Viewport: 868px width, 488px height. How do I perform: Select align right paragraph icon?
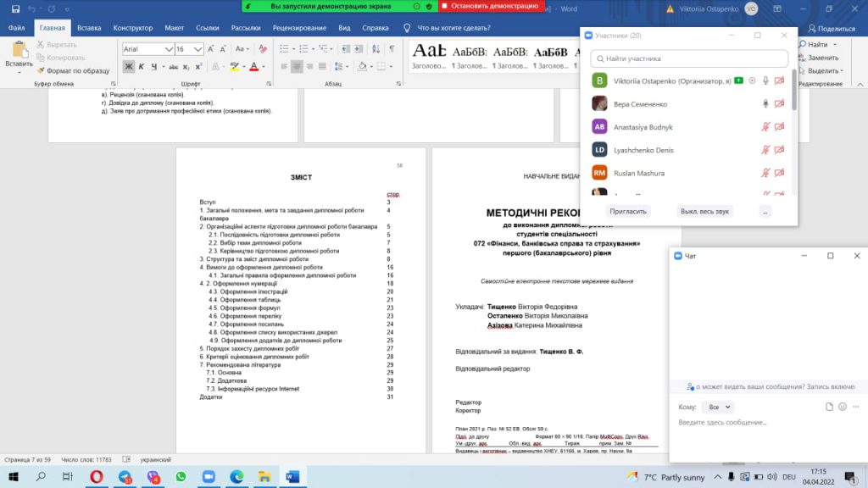(x=309, y=67)
